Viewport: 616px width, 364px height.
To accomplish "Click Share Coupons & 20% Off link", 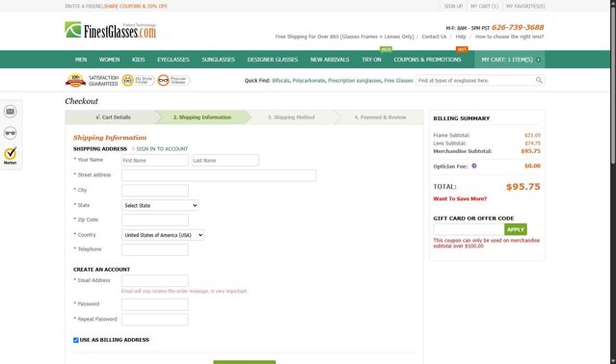I will tap(136, 7).
